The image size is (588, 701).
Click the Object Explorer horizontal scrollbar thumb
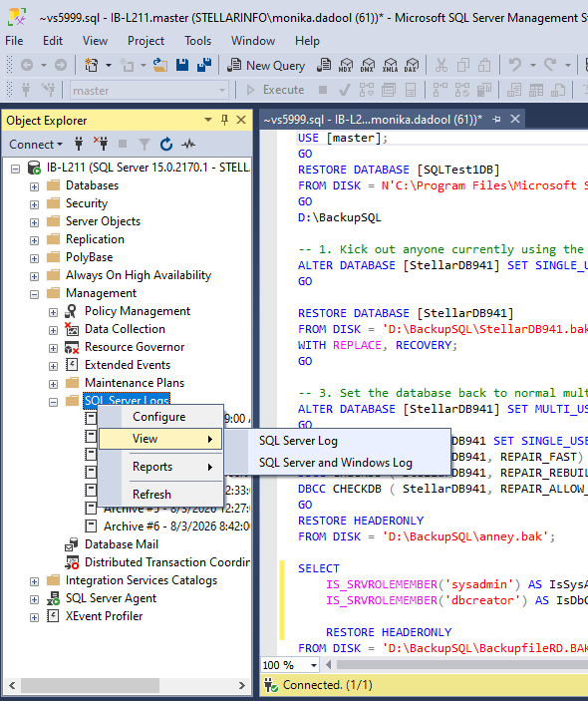click(x=90, y=685)
